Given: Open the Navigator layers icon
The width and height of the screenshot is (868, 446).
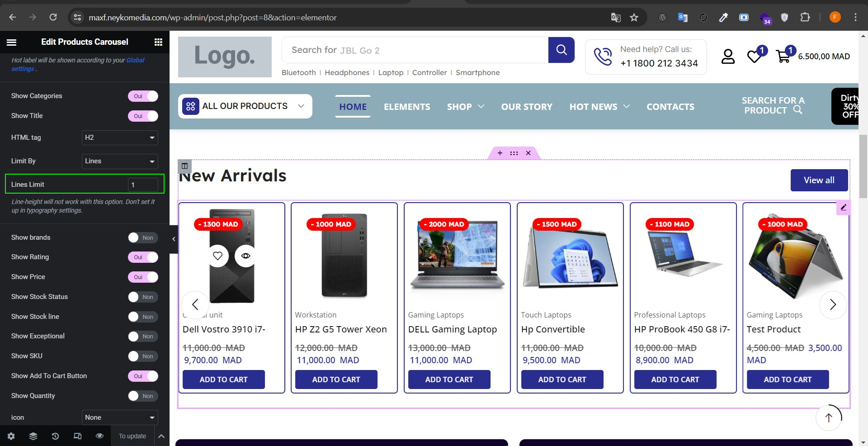Looking at the screenshot, I should [33, 436].
